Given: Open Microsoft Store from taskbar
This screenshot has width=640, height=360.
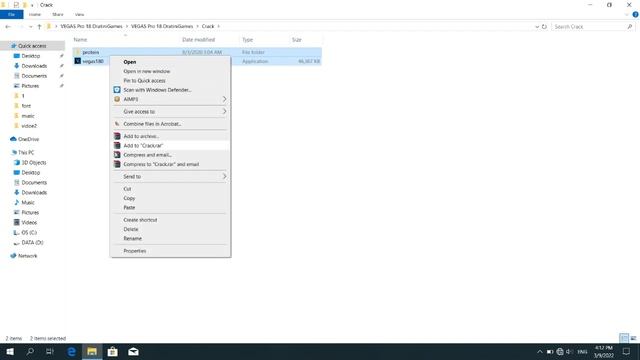Looking at the screenshot, I should coord(113,351).
